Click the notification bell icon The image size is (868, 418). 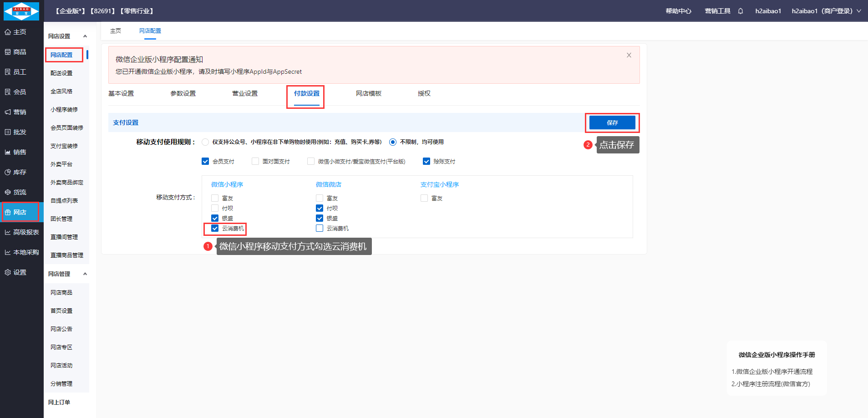(741, 11)
